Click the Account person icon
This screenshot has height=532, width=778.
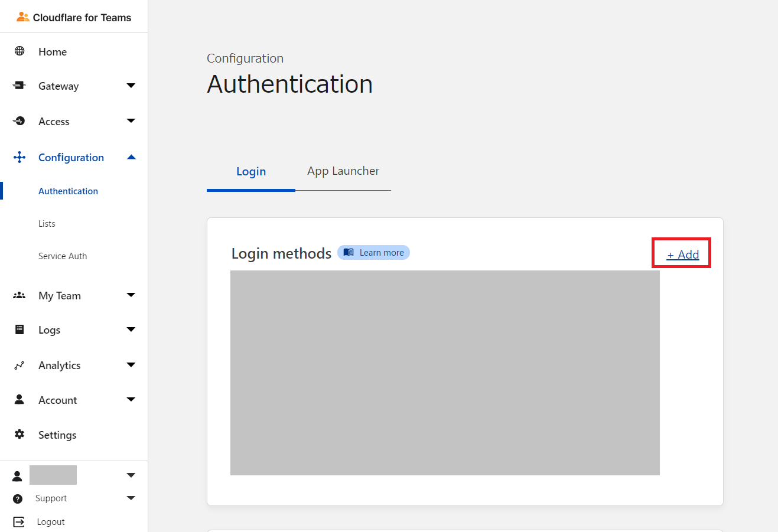[x=19, y=400]
